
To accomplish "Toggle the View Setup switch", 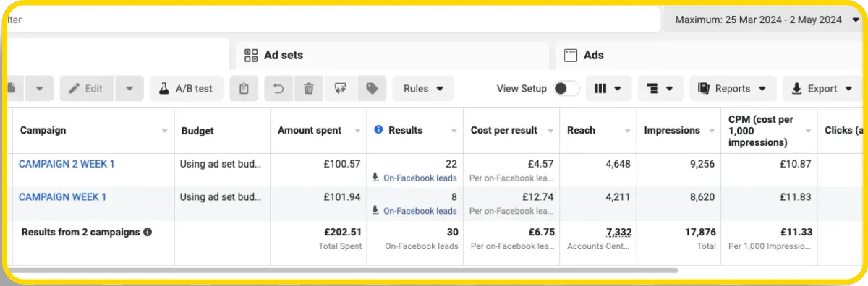I will pos(566,89).
